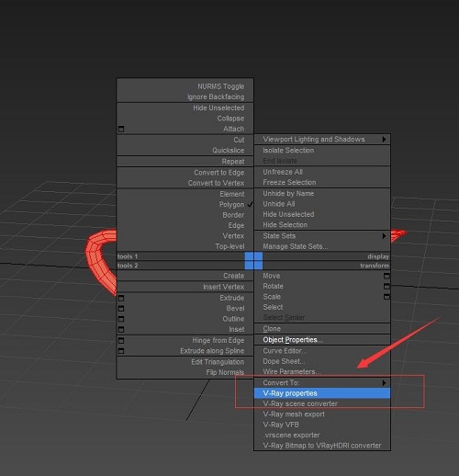Viewport: 459px width, 476px height.
Task: Open the Move transform settings icon
Action: (x=386, y=276)
